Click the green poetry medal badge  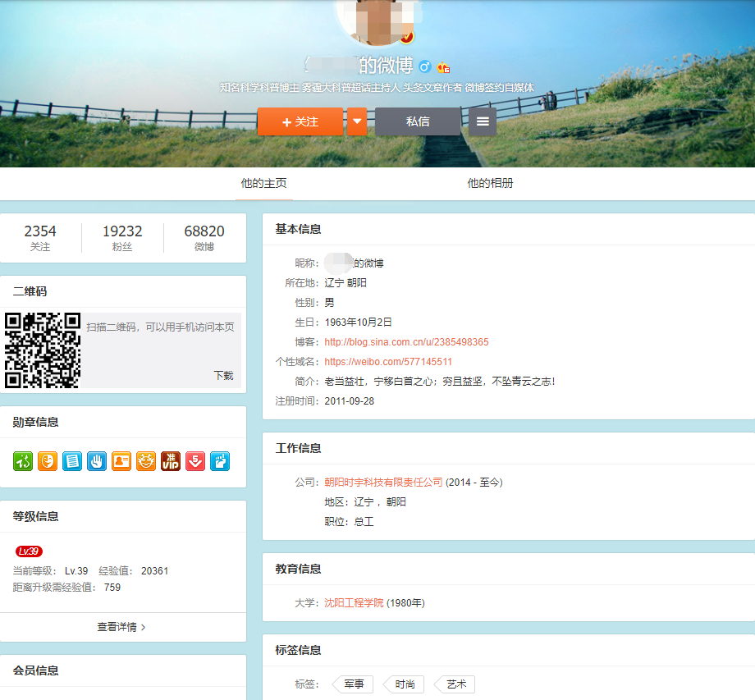click(22, 461)
